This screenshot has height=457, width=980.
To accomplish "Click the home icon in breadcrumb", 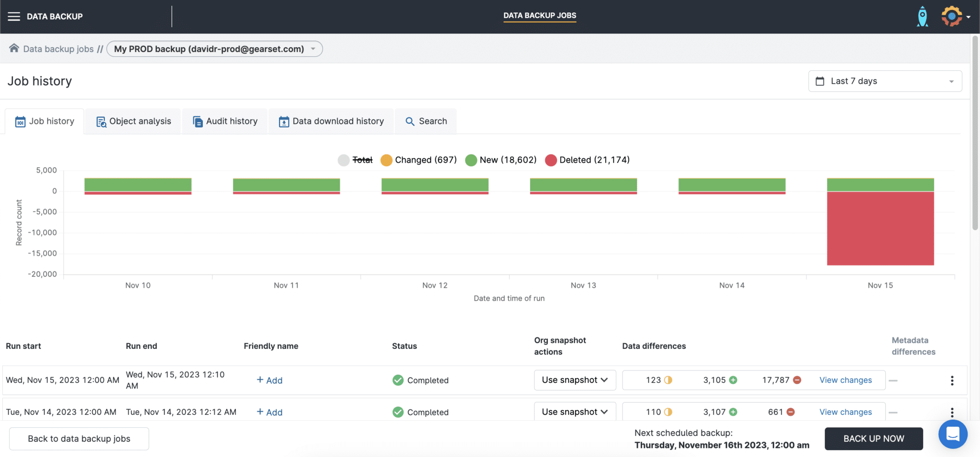I will pos(14,48).
